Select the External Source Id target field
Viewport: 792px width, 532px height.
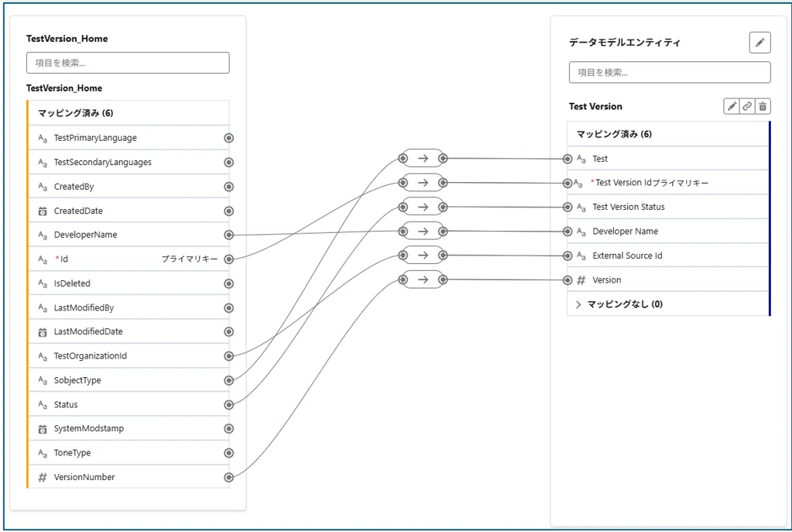pyautogui.click(x=668, y=256)
